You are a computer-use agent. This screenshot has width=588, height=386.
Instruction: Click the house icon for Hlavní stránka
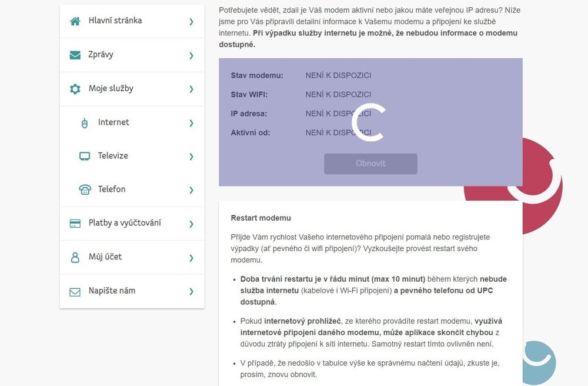[x=75, y=21]
